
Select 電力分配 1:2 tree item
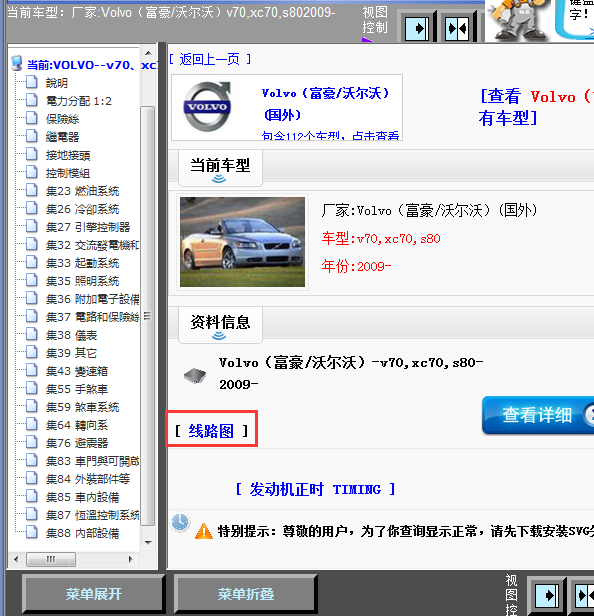(x=79, y=101)
